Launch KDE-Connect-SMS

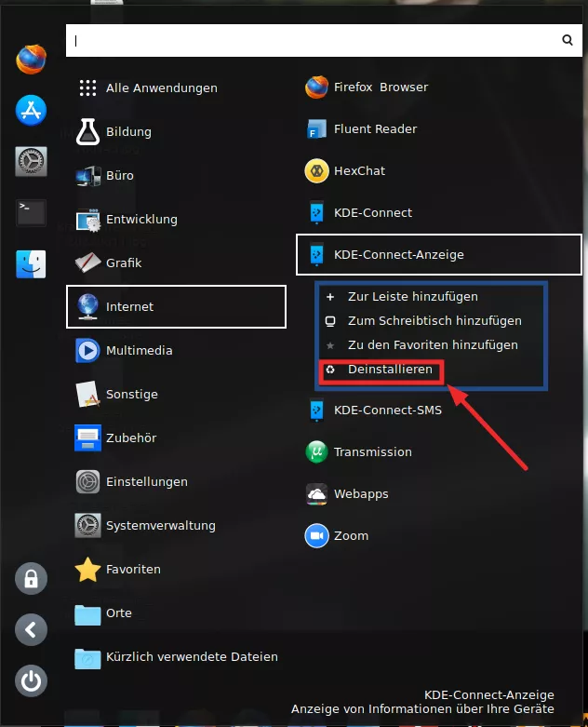[439, 410]
